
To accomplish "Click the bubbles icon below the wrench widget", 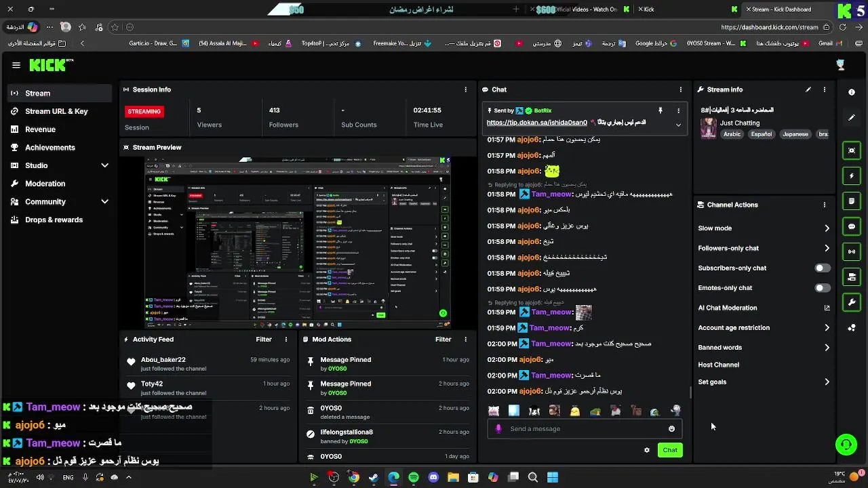I will click(852, 328).
